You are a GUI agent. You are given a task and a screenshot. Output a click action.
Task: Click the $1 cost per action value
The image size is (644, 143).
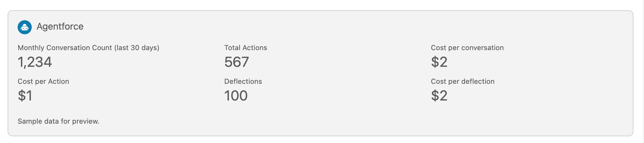click(x=25, y=96)
